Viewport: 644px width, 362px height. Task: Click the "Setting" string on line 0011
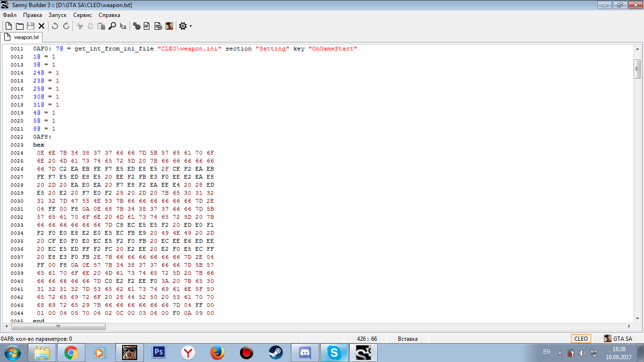[x=272, y=49]
